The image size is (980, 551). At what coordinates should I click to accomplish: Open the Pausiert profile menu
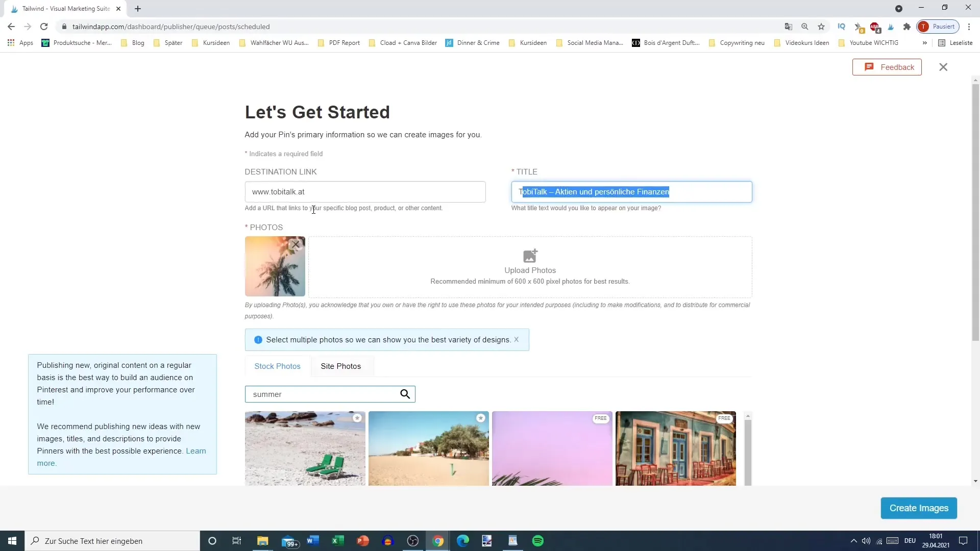[x=938, y=27]
